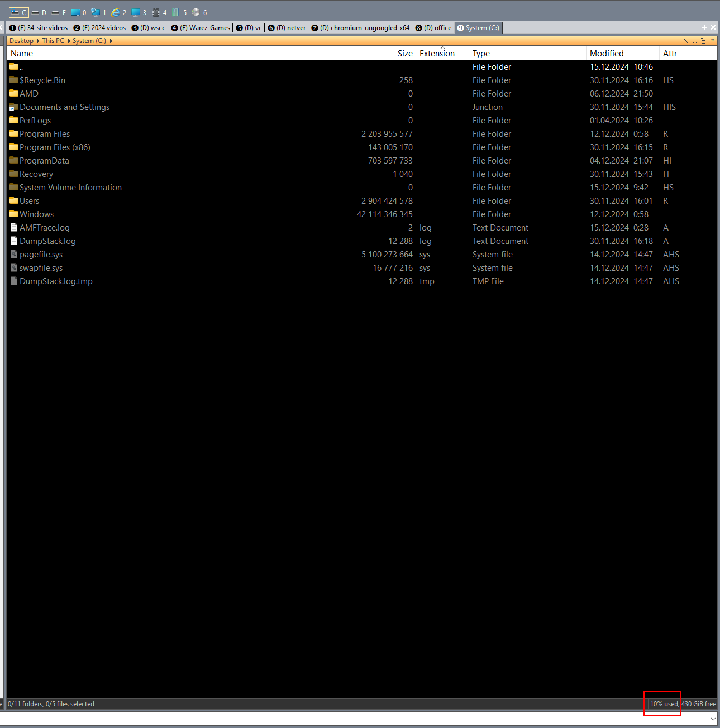
Task: Expand arrow after This PC in breadcrumb
Action: point(69,41)
